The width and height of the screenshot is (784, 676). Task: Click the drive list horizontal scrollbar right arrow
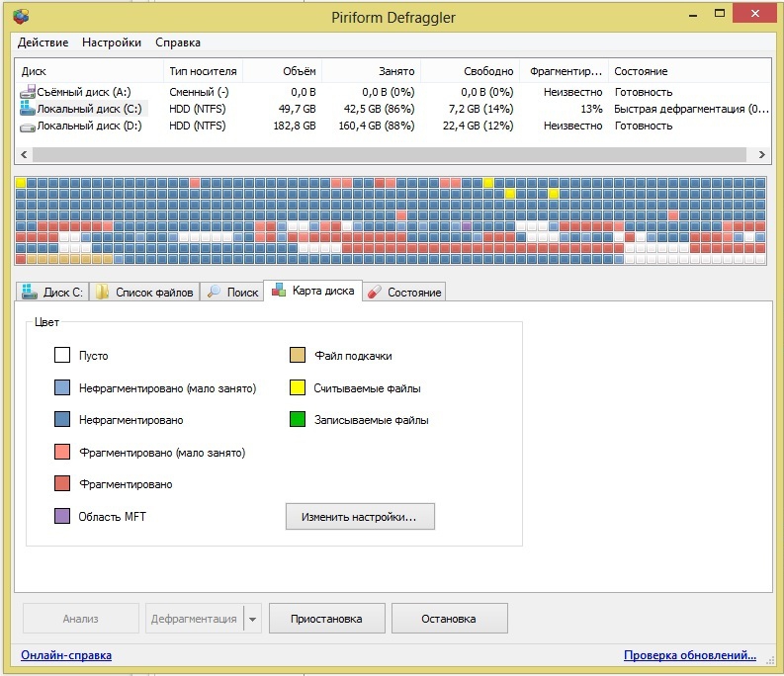pos(761,155)
